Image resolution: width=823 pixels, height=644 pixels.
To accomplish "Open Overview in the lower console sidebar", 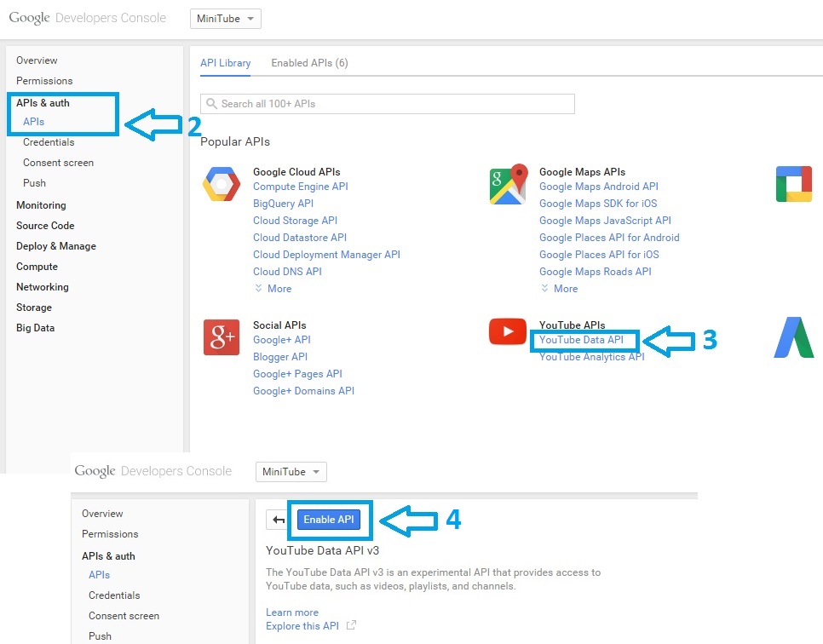I will tap(102, 514).
